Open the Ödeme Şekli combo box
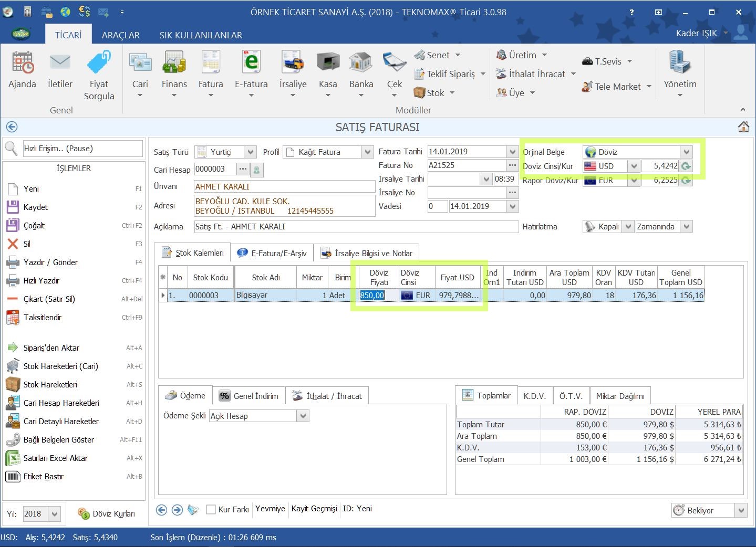Image resolution: width=756 pixels, height=547 pixels. 303,416
